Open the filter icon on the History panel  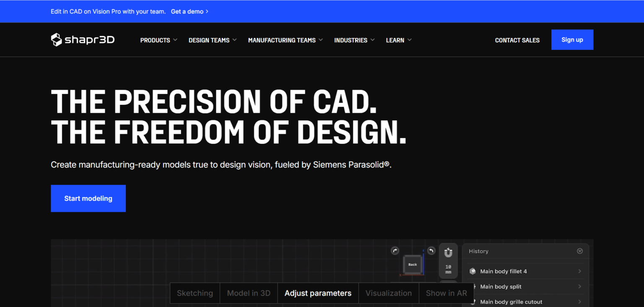580,251
